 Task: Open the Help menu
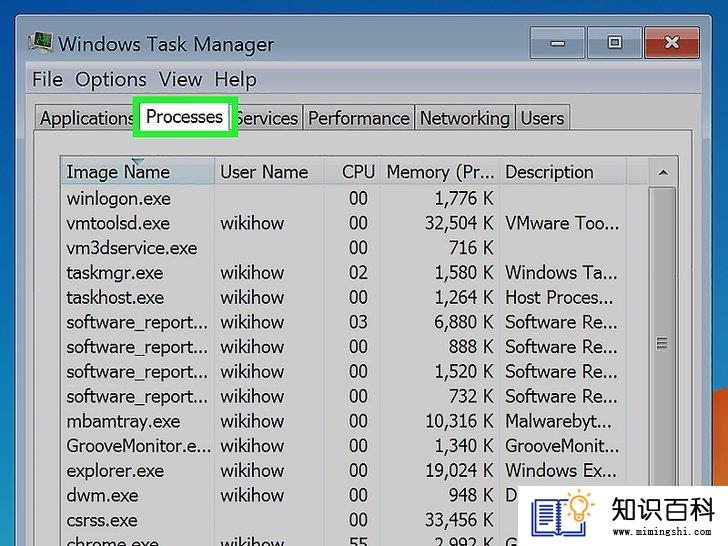click(x=235, y=79)
